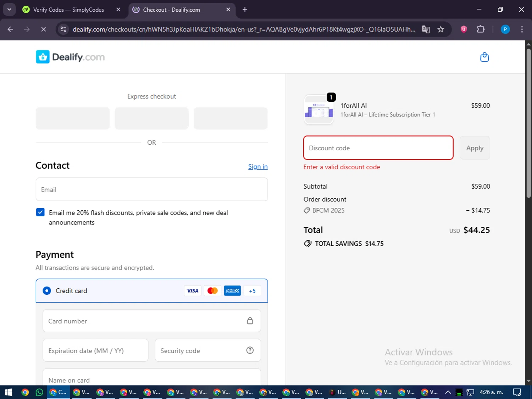This screenshot has height=399, width=532.
Task: Click the dealify.com URL address bar
Action: coord(244,29)
